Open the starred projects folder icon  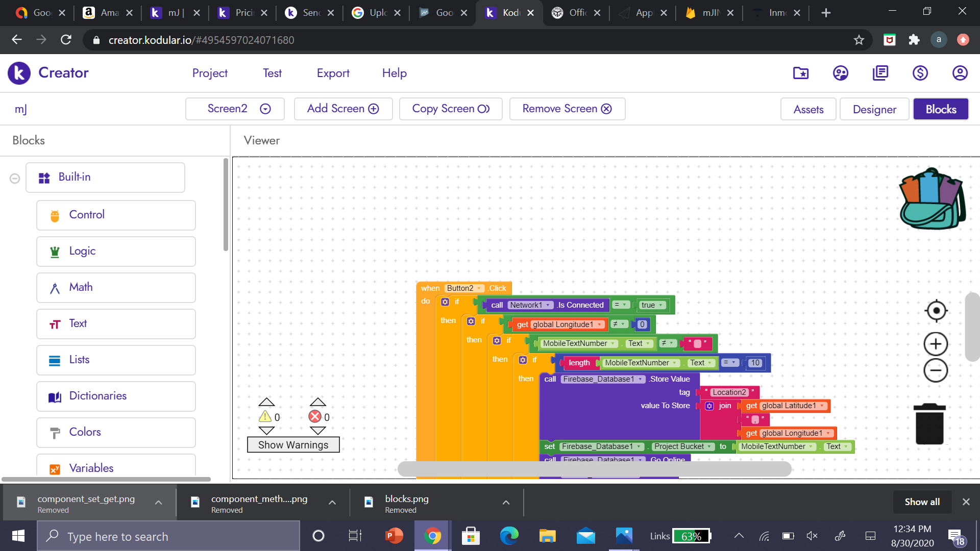pyautogui.click(x=800, y=73)
